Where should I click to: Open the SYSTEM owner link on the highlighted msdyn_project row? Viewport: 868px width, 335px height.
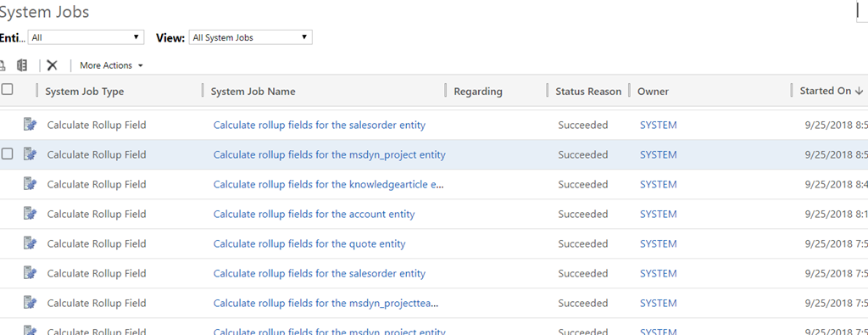658,155
